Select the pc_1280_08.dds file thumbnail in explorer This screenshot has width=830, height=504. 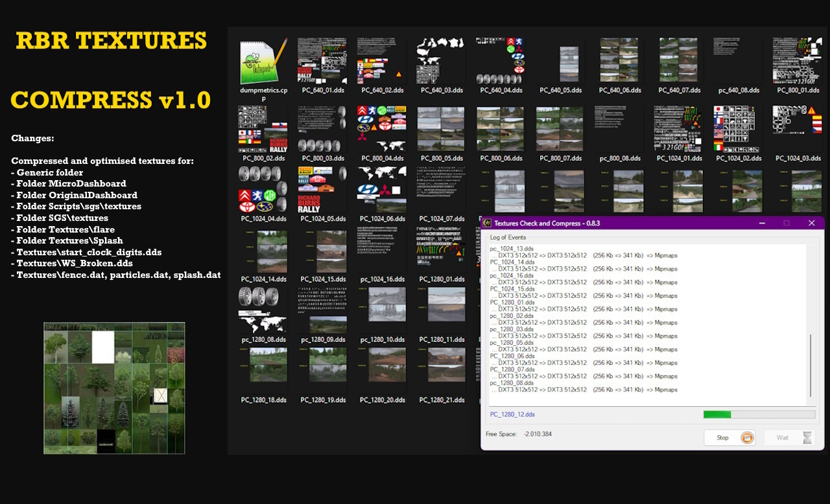click(263, 310)
